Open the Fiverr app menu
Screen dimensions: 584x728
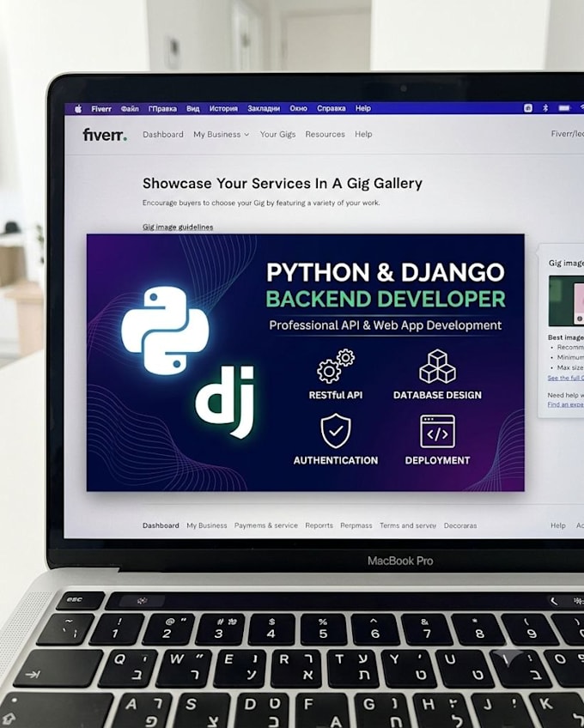(101, 109)
